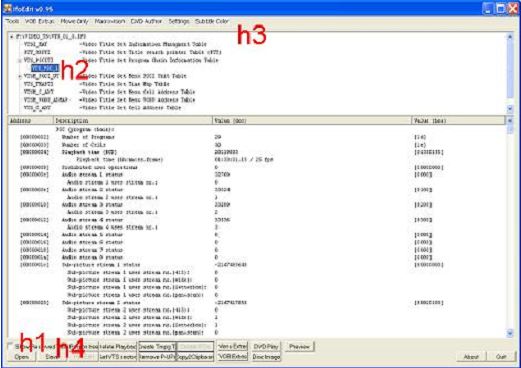The height and width of the screenshot is (368, 521).
Task: Open the Subtitle Color menu
Action: pos(212,21)
